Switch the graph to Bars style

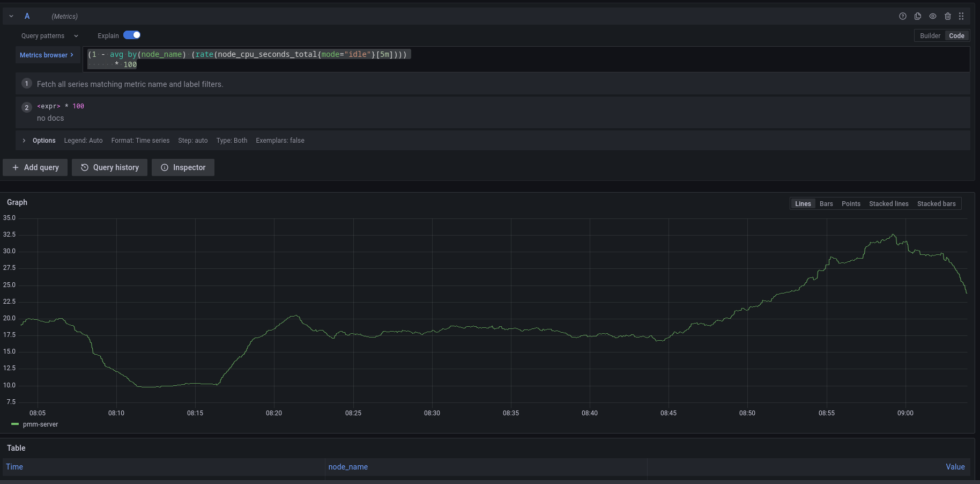point(826,204)
